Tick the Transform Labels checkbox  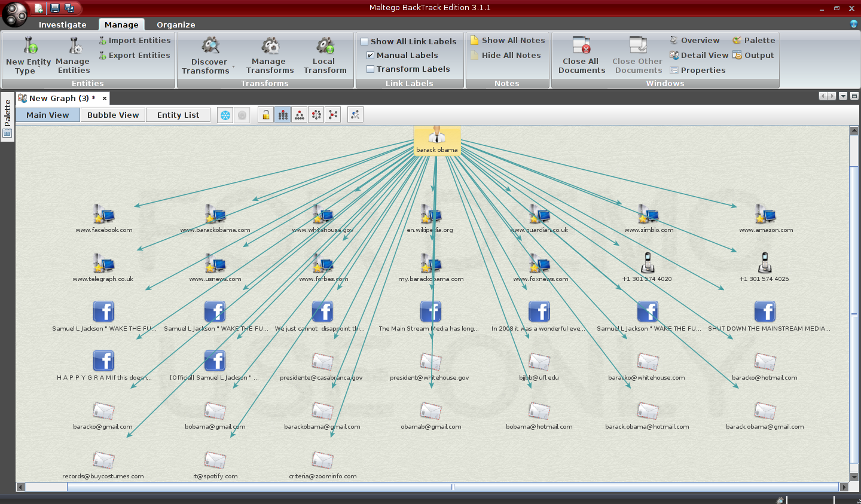click(370, 69)
